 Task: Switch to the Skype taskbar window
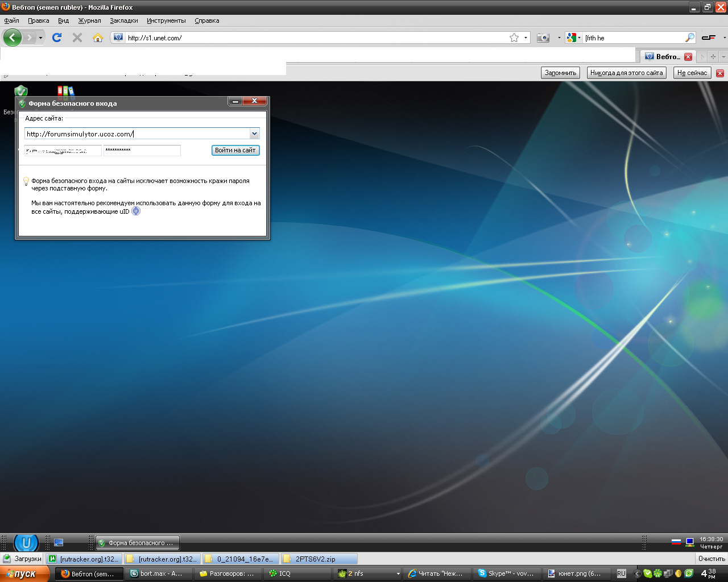pyautogui.click(x=507, y=574)
